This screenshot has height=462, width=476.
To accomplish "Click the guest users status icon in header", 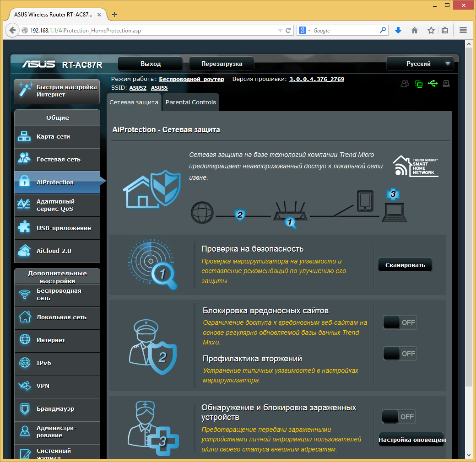I will (405, 84).
